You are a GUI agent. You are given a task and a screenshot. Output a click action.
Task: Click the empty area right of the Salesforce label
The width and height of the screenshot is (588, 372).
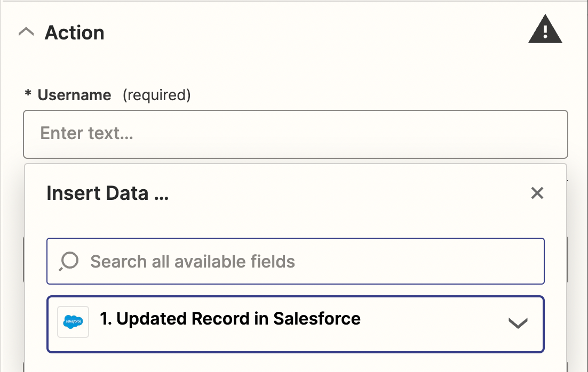pos(431,324)
